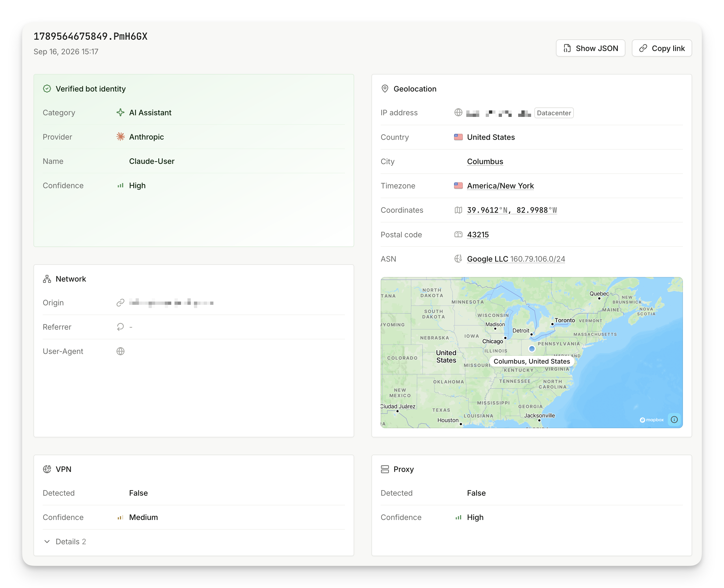The height and width of the screenshot is (588, 724).
Task: Click the flag icon beside America/New York
Action: click(458, 186)
